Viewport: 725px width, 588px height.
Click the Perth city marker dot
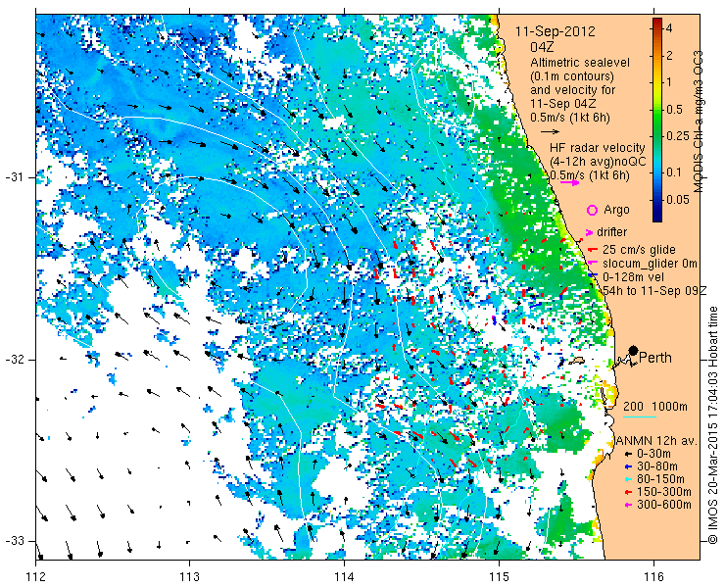[634, 350]
